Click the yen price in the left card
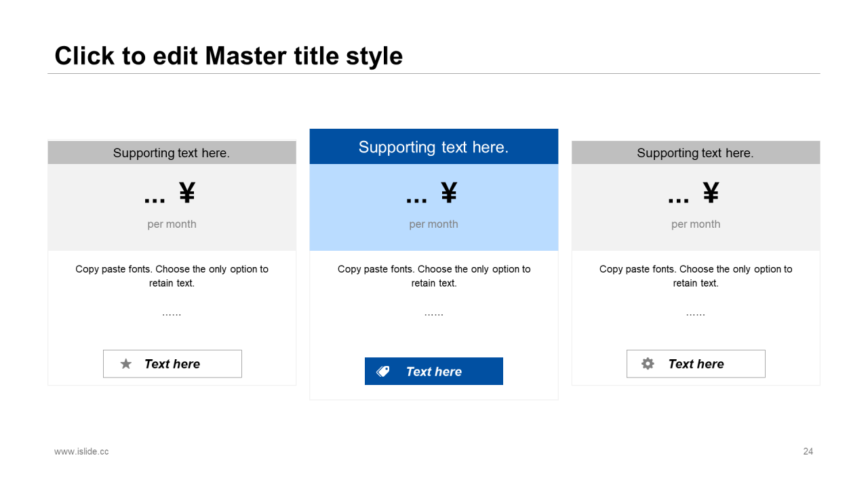 (x=171, y=194)
